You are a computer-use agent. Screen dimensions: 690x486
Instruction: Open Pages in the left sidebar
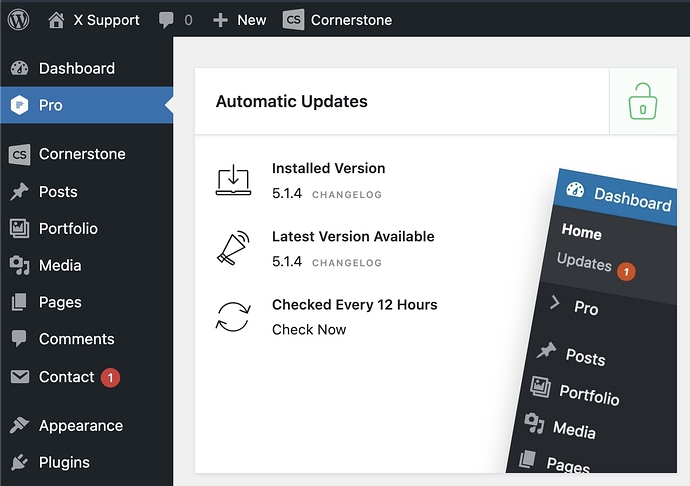(x=60, y=302)
